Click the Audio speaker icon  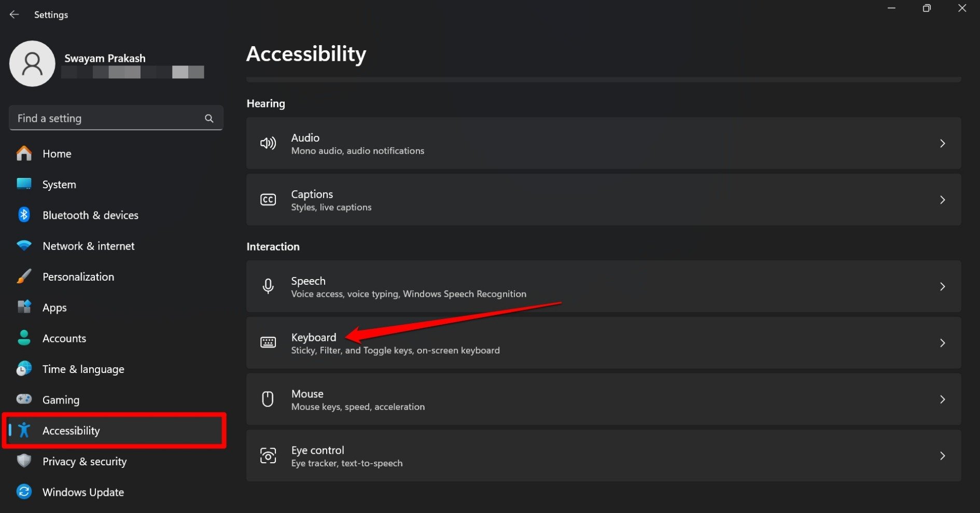point(268,143)
